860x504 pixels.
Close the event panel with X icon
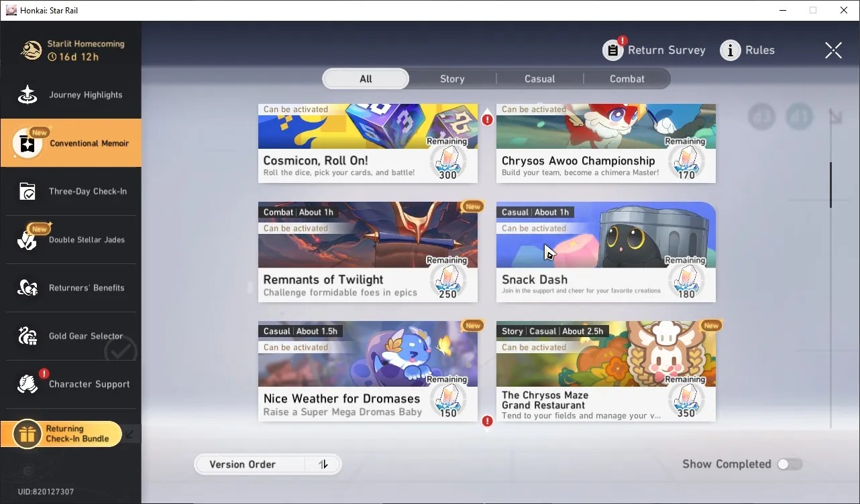[833, 50]
